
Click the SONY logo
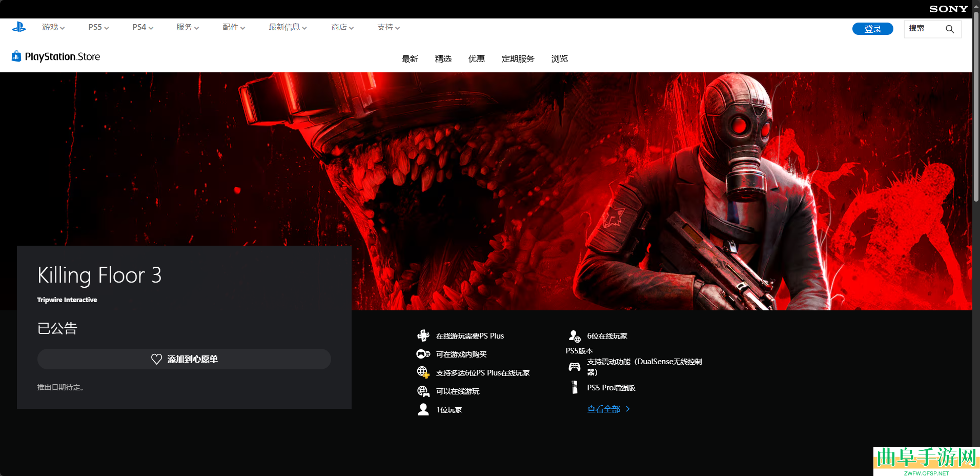click(948, 9)
